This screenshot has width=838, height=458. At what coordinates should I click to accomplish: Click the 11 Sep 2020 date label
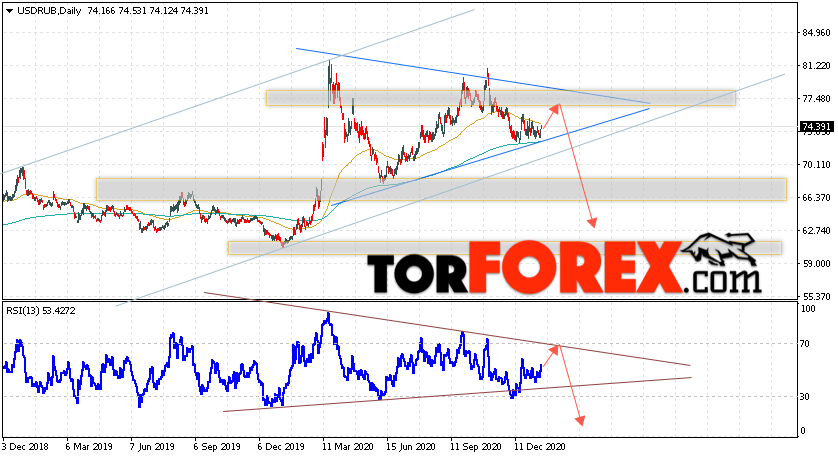coord(475,446)
